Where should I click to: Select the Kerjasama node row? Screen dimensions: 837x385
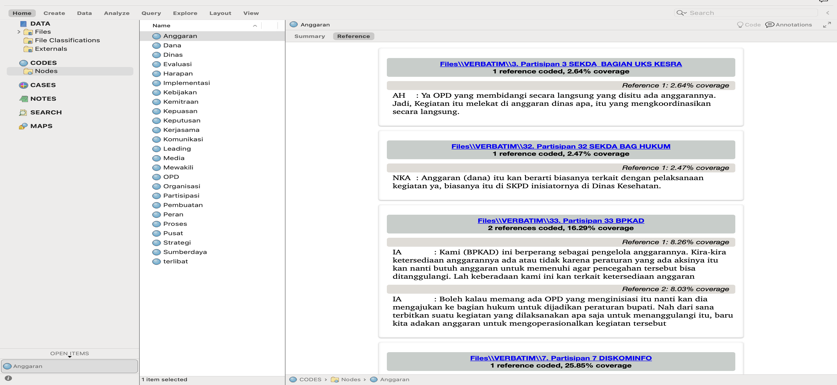[212, 130]
